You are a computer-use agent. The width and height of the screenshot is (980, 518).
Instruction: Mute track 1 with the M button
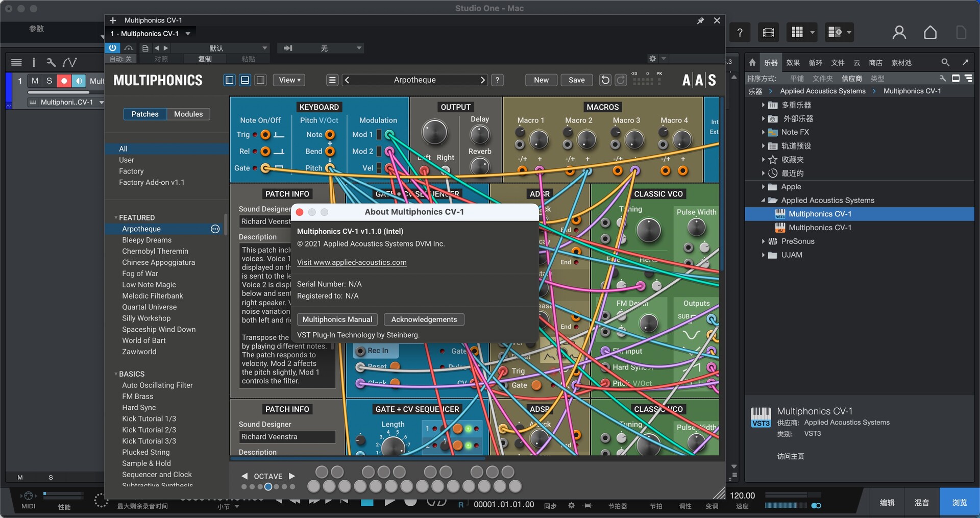tap(35, 81)
